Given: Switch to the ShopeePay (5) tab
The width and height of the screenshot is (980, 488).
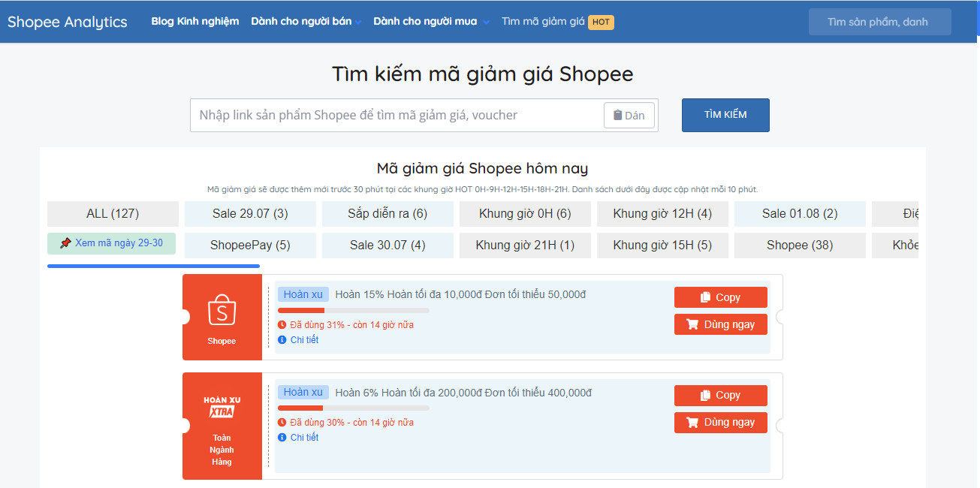Looking at the screenshot, I should tap(250, 246).
